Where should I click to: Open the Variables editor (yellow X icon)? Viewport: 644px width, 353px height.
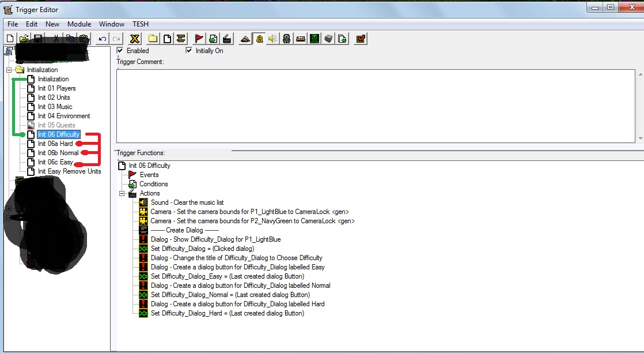click(x=135, y=39)
